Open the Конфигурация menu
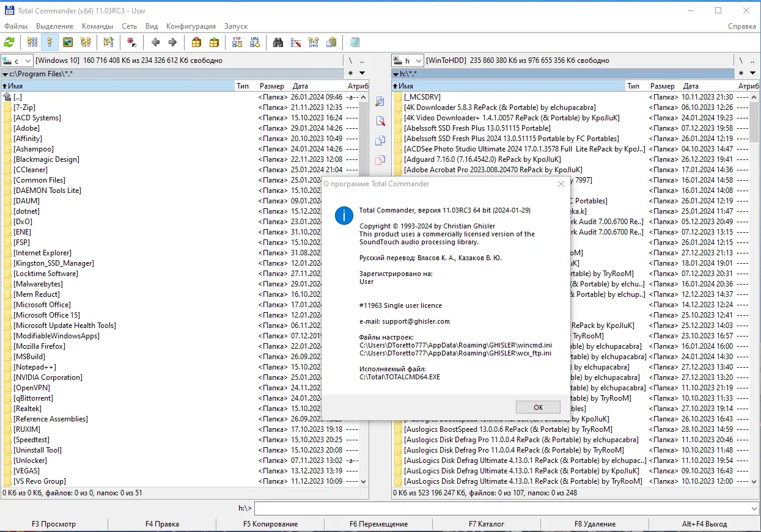 191,26
